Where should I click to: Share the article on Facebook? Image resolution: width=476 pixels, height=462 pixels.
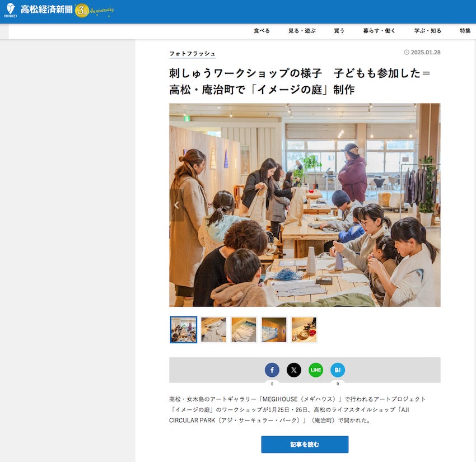(272, 370)
